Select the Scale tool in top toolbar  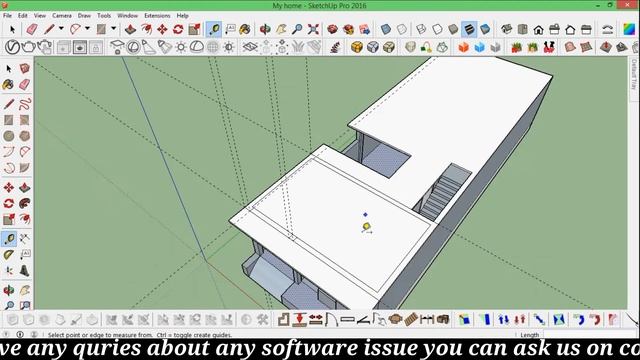pos(194,29)
